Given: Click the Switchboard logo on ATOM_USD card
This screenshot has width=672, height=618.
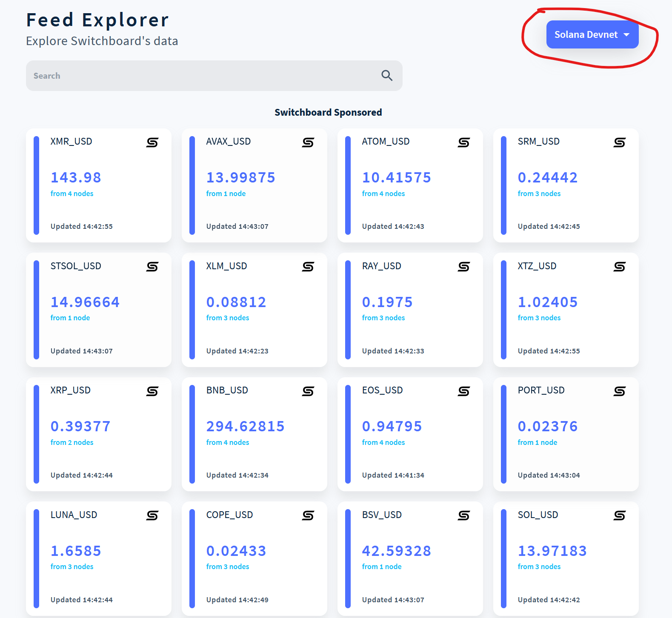Looking at the screenshot, I should click(x=464, y=142).
